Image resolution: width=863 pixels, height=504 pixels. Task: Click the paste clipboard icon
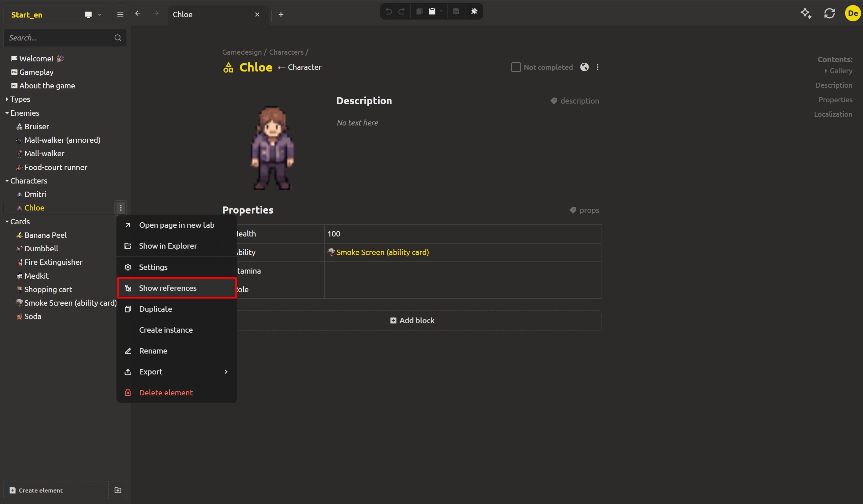pyautogui.click(x=432, y=11)
